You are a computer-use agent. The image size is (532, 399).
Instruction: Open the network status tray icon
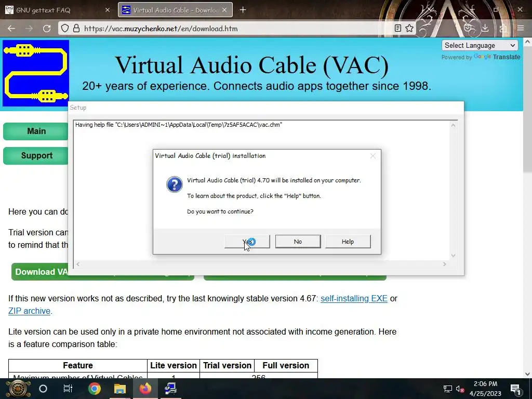click(x=448, y=389)
